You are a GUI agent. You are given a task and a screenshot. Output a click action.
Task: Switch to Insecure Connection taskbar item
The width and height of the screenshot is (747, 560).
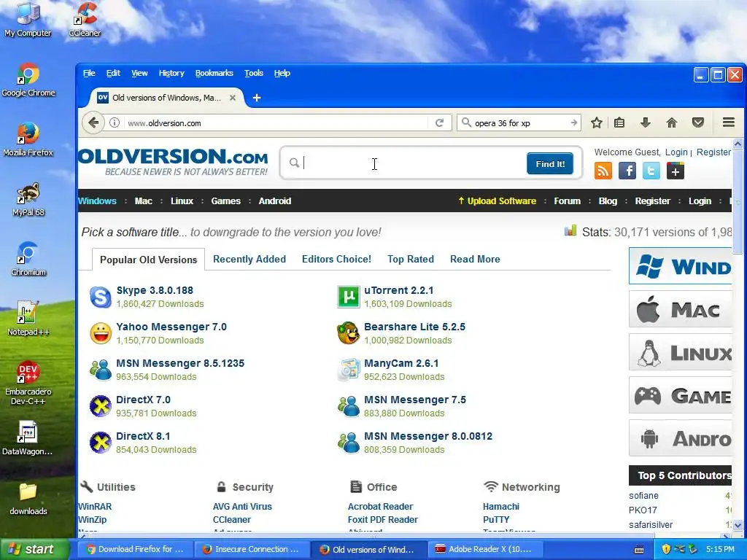tap(252, 549)
